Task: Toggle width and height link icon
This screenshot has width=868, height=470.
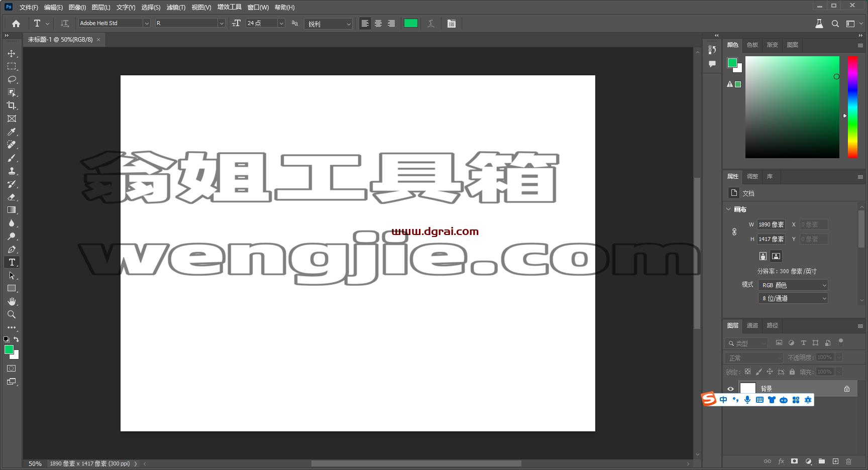Action: coord(734,231)
